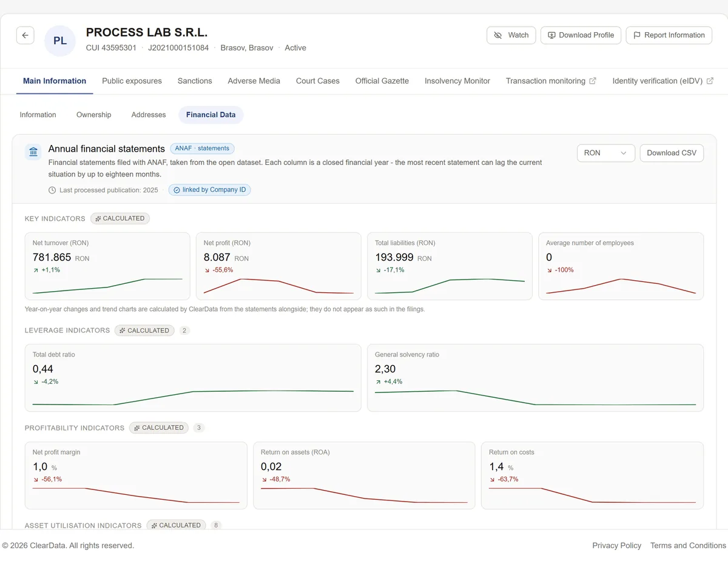
Task: Click the Report Information button
Action: coord(669,35)
